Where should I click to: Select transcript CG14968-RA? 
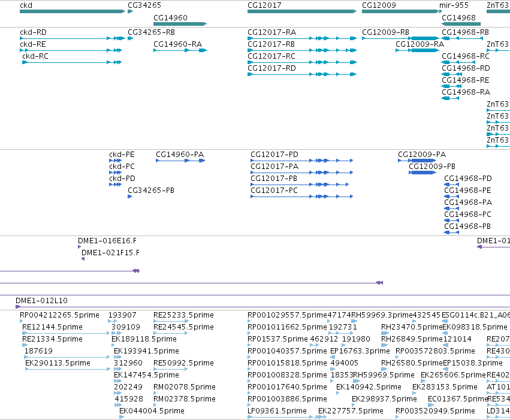pos(466,92)
